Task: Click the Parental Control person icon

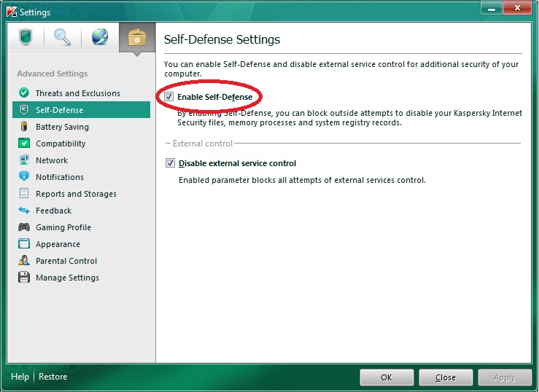Action: click(x=24, y=261)
